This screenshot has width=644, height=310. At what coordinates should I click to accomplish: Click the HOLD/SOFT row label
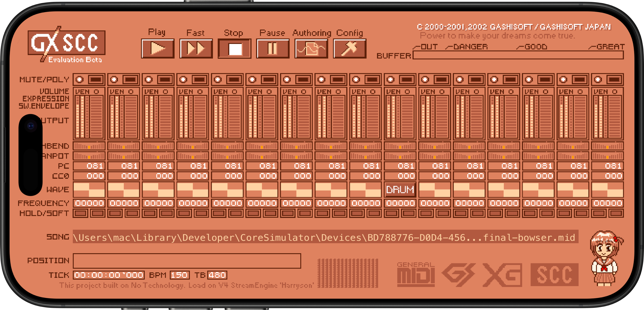coord(44,213)
